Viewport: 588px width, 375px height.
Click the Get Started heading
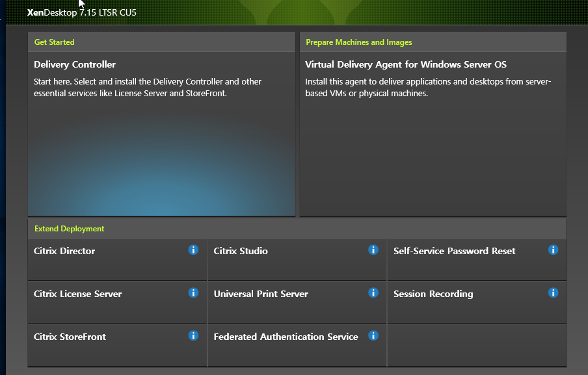(55, 42)
